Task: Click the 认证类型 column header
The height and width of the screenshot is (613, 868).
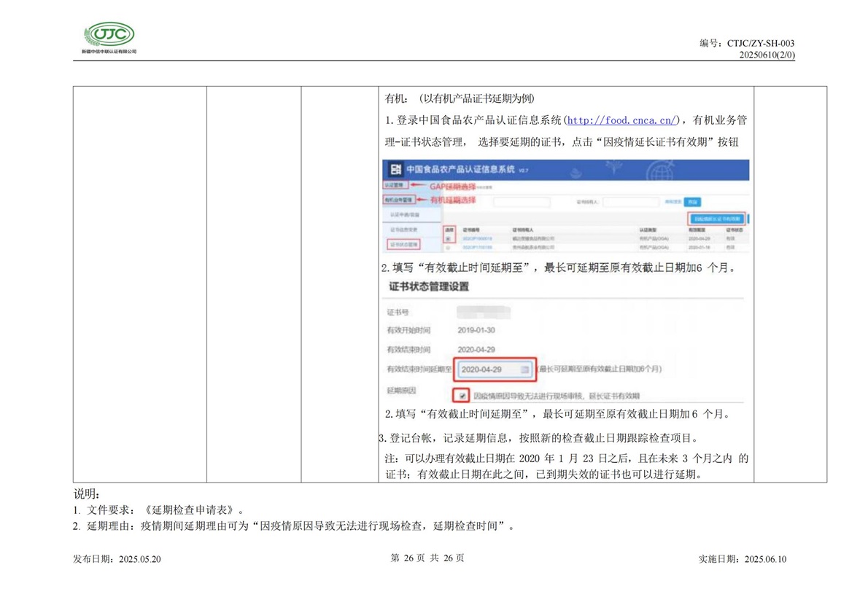Action: pos(648,230)
